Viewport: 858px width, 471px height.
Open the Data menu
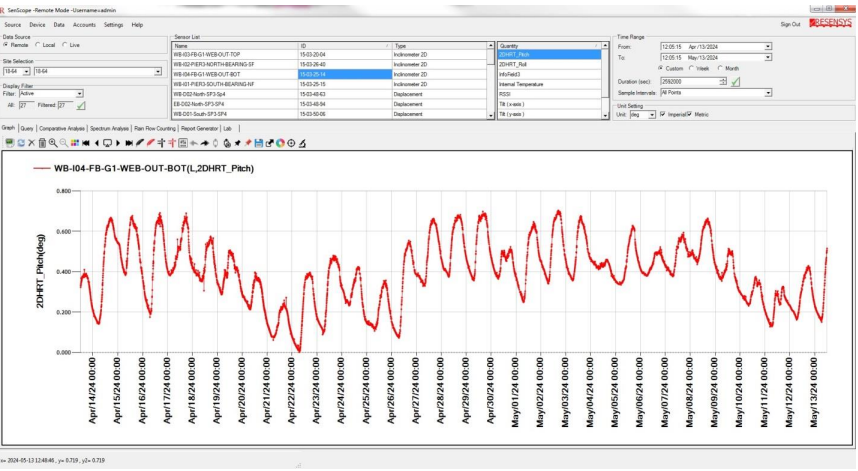click(x=59, y=25)
